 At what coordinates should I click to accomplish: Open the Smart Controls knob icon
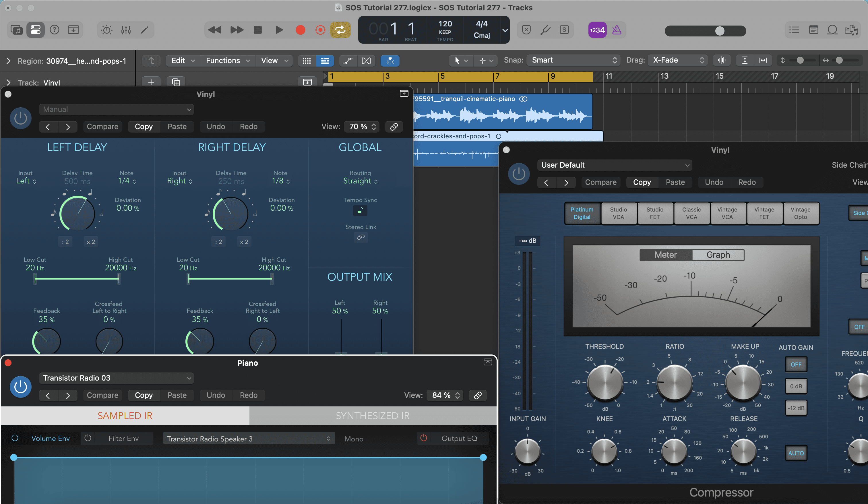pos(106,30)
